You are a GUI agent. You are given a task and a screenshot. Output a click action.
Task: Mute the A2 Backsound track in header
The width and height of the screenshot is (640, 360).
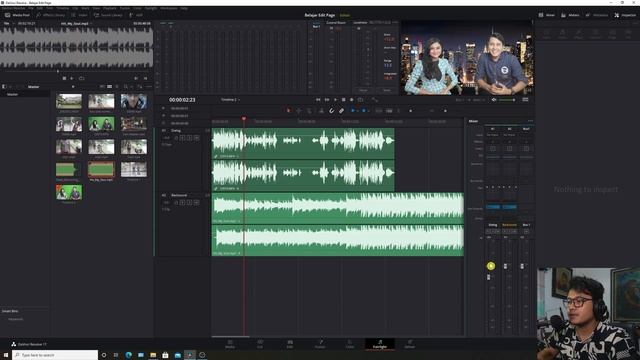click(197, 202)
